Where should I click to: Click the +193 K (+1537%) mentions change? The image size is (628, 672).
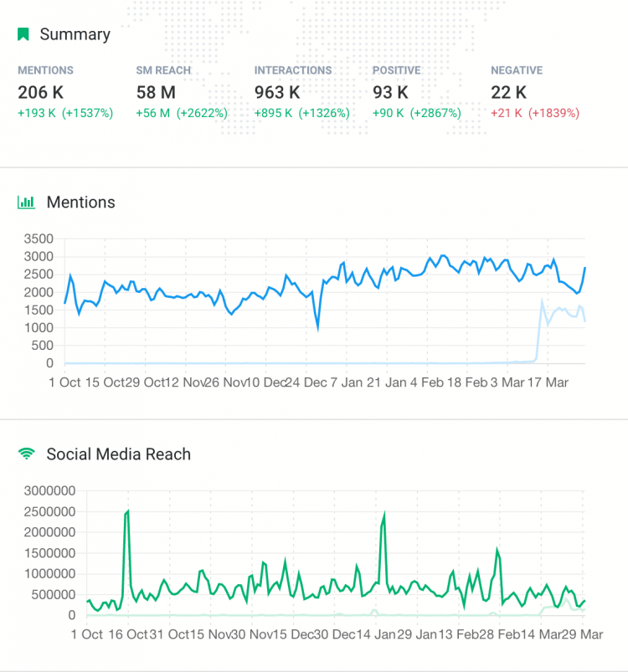point(65,113)
